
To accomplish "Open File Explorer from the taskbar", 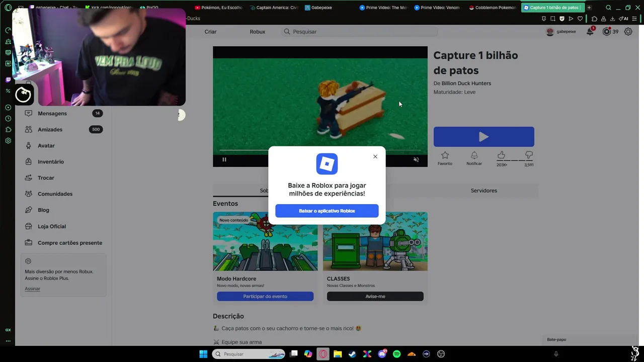I will pos(338,354).
